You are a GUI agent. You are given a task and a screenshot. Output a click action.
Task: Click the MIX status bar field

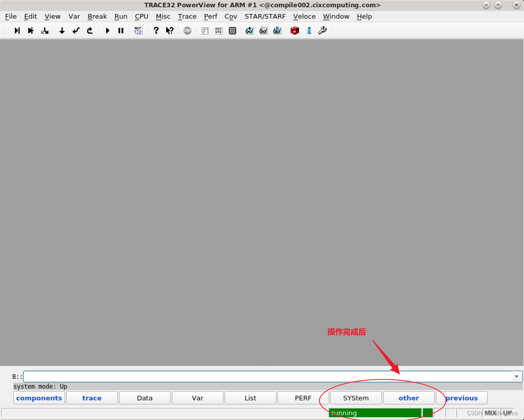point(491,413)
